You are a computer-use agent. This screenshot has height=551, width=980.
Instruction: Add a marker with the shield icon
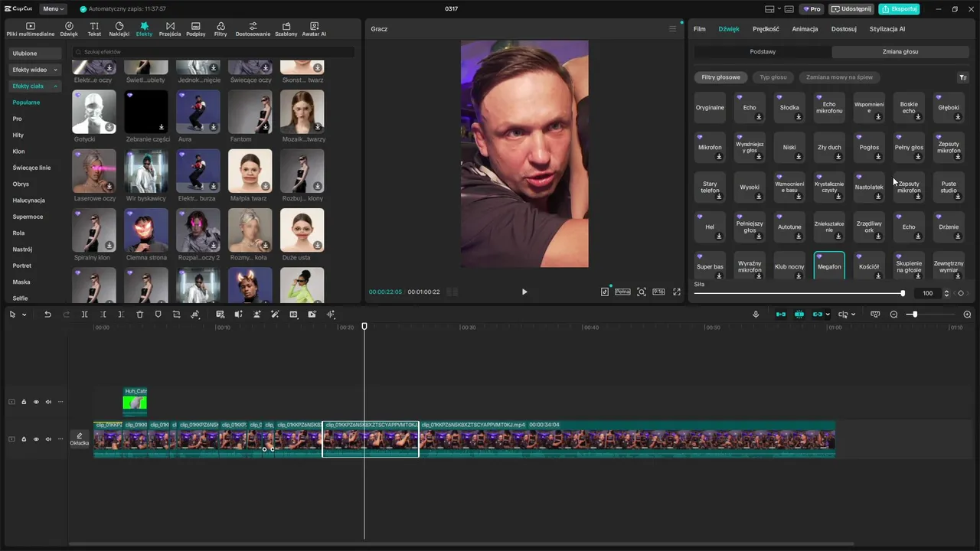158,315
